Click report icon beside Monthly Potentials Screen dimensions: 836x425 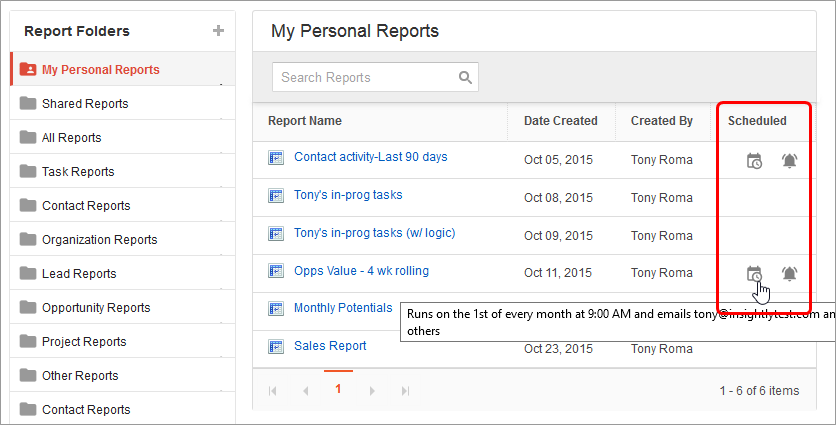click(x=276, y=308)
